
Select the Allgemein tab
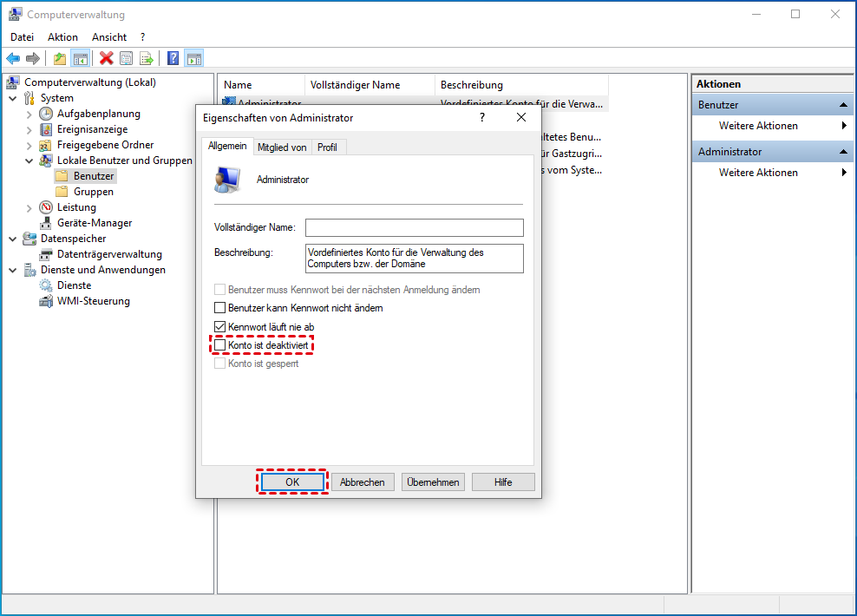tap(227, 146)
